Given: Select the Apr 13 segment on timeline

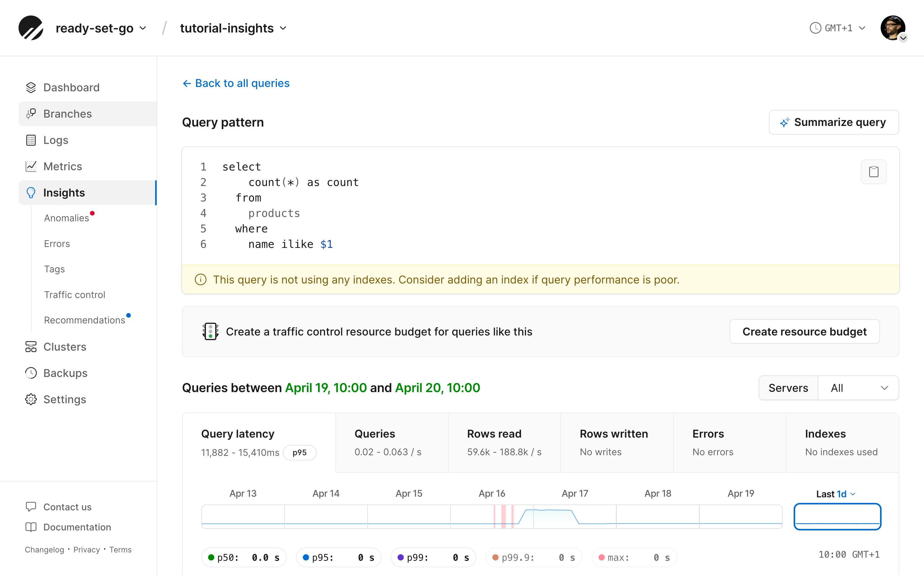Looking at the screenshot, I should [243, 517].
